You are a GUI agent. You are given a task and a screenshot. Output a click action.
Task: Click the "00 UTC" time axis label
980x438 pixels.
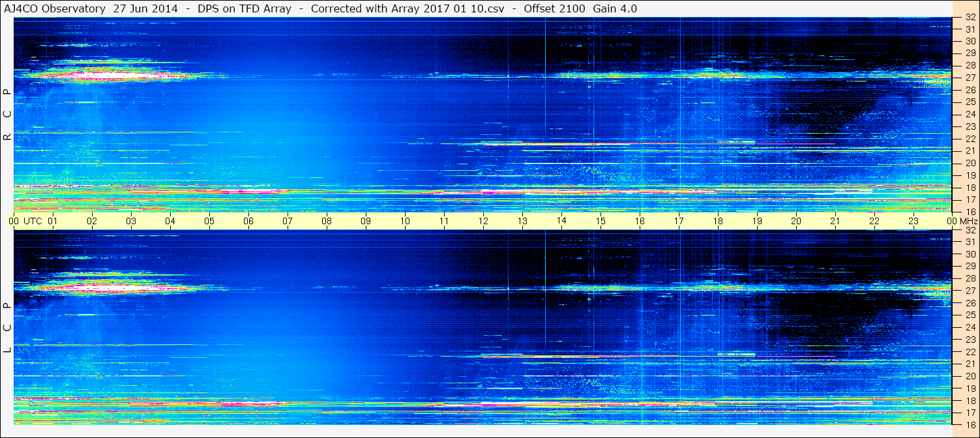pos(25,221)
